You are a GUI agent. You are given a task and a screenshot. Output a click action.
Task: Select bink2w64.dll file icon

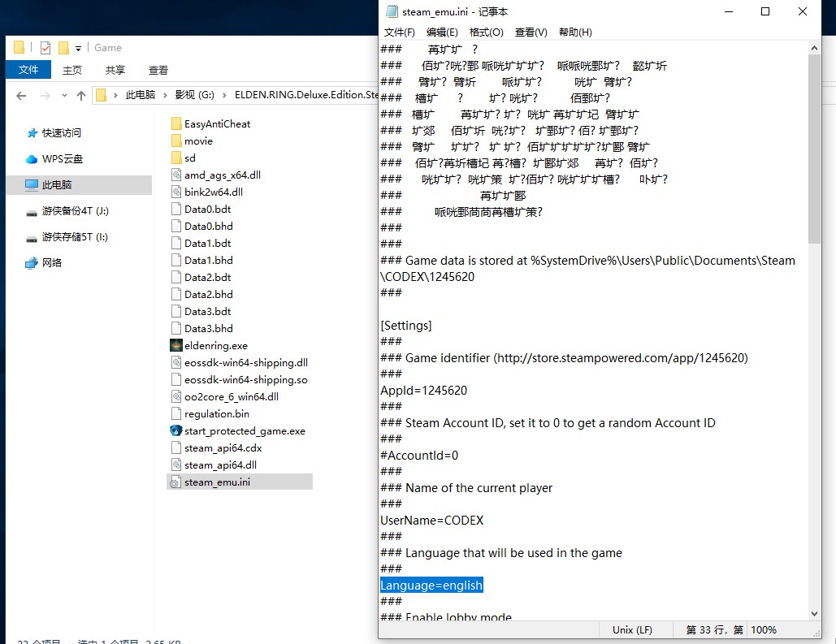pyautogui.click(x=176, y=192)
